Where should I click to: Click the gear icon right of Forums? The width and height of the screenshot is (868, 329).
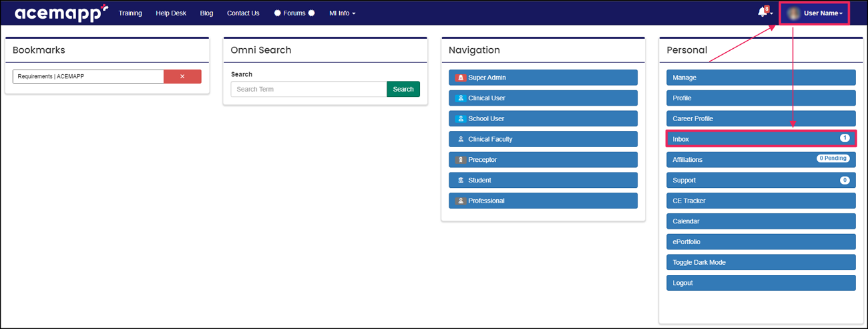point(311,13)
